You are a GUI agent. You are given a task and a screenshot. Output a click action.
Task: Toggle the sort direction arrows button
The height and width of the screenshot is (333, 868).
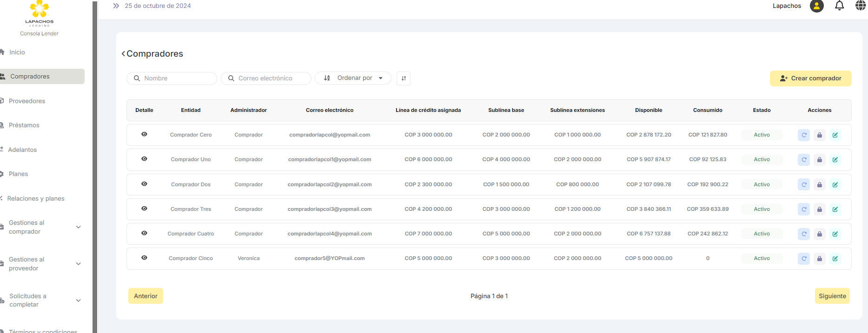pyautogui.click(x=404, y=78)
